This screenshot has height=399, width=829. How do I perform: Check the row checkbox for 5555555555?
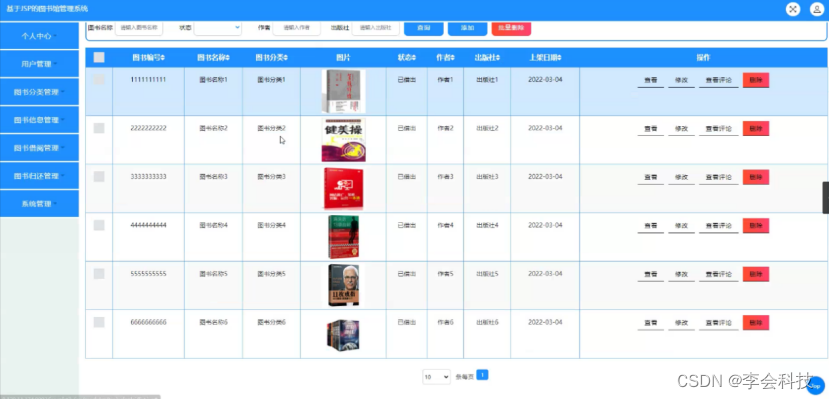click(99, 274)
